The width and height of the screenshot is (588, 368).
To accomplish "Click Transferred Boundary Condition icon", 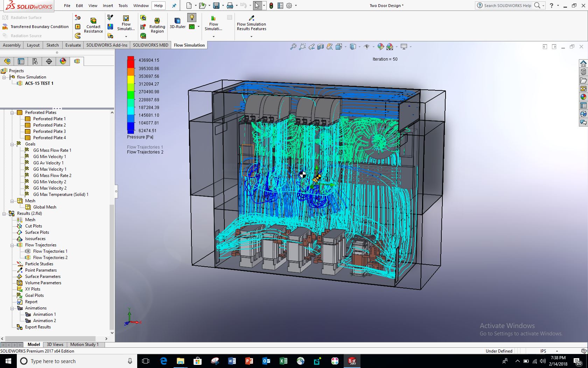I will [5, 27].
